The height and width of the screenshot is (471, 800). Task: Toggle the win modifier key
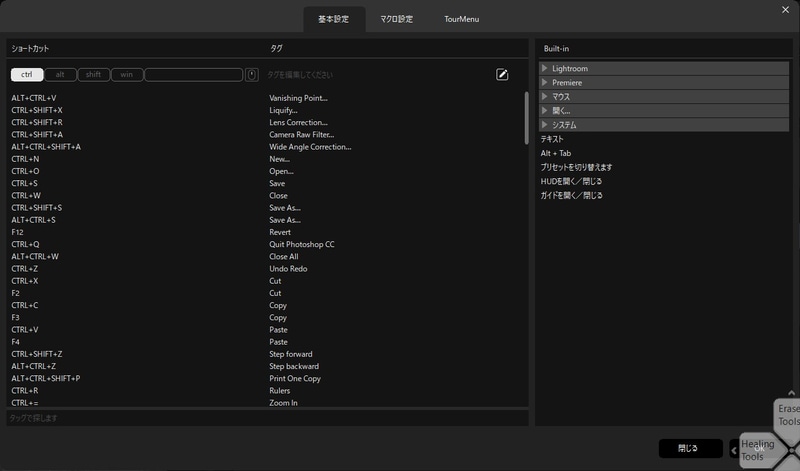click(127, 75)
